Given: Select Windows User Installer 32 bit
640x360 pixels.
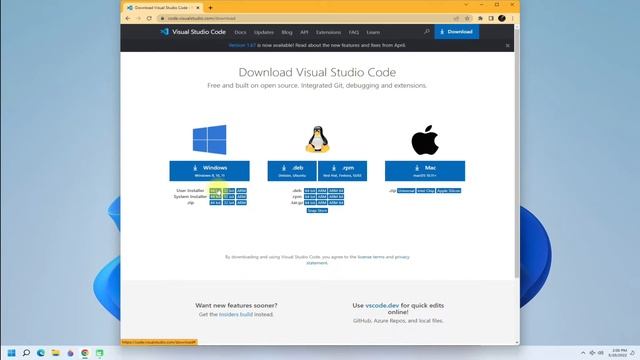Looking at the screenshot, I should point(229,191).
